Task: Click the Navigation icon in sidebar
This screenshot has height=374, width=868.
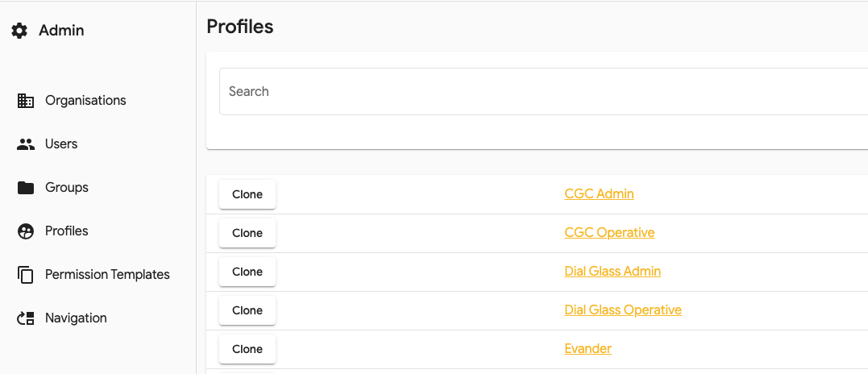Action: 26,318
